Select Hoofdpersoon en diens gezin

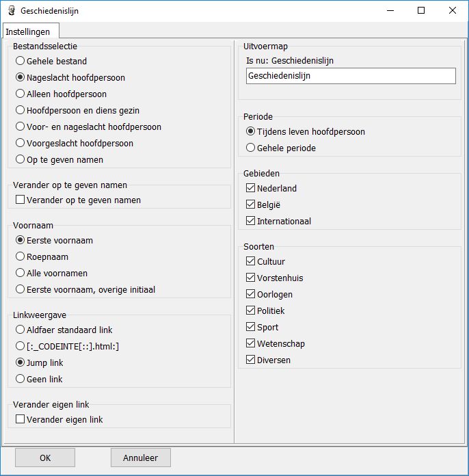21,110
